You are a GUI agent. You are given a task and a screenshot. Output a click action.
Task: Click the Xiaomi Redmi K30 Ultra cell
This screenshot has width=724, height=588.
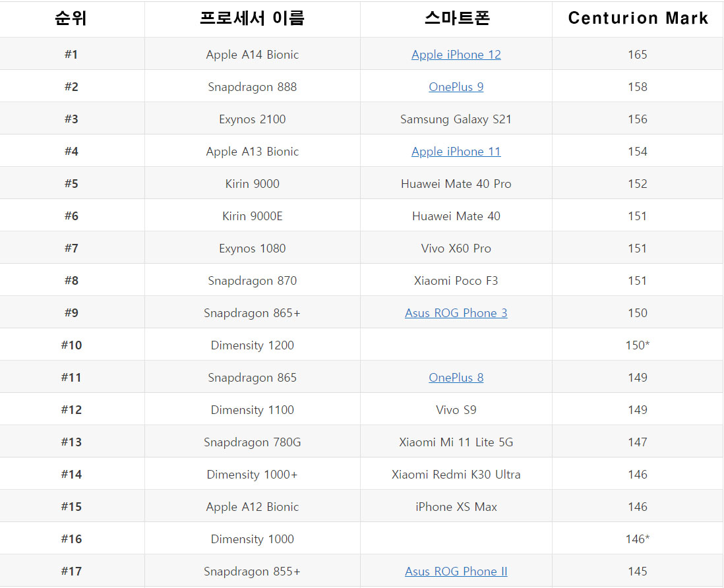pos(456,475)
